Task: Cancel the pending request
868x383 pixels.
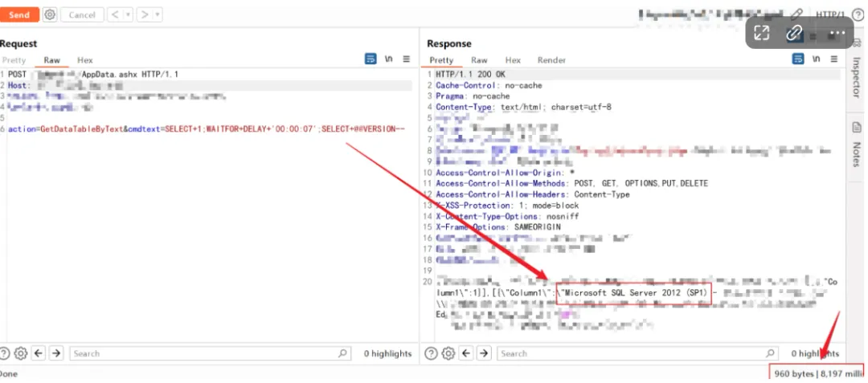Action: (82, 15)
